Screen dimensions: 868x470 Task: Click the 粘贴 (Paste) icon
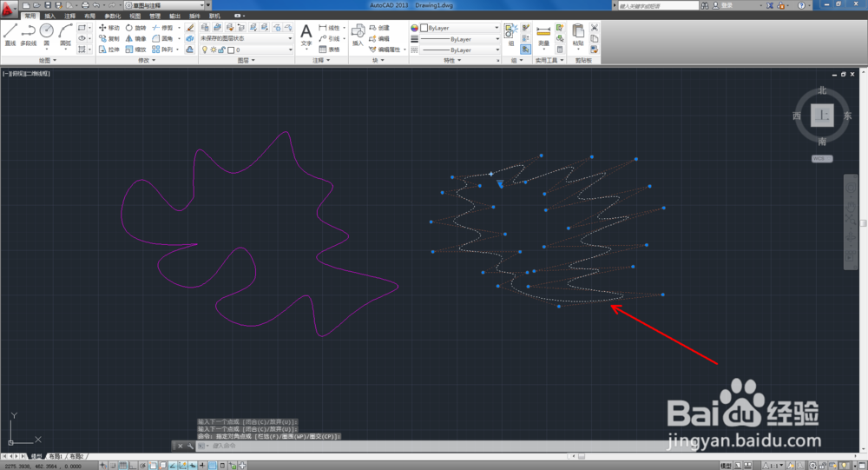[578, 35]
